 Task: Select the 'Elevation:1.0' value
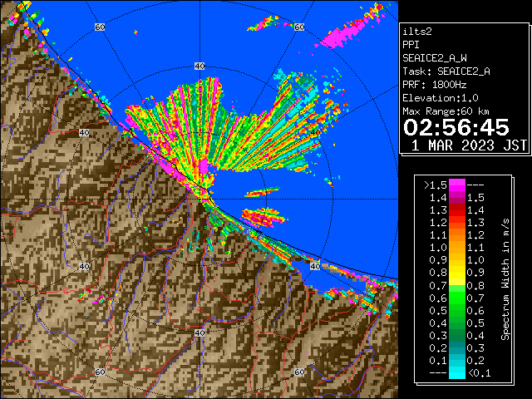point(441,98)
